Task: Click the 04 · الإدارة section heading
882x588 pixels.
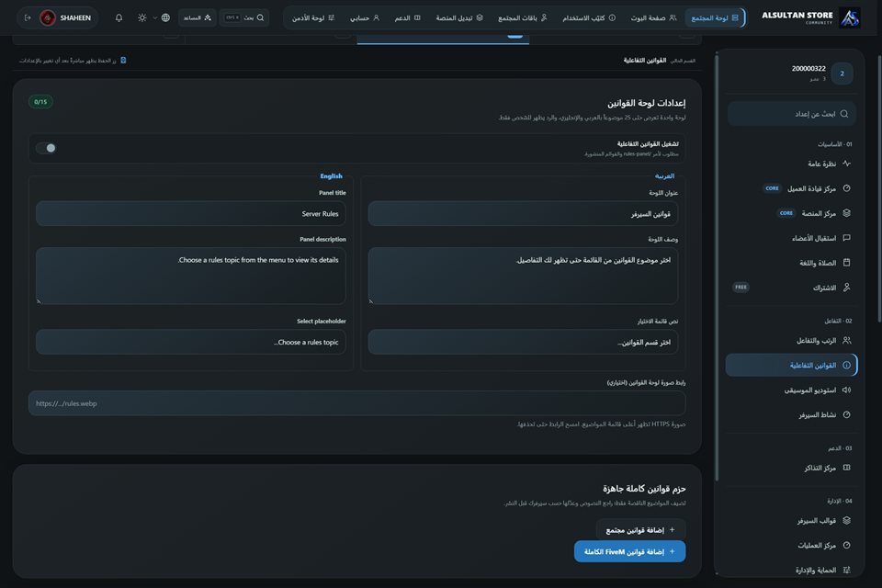Action: pyautogui.click(x=839, y=501)
